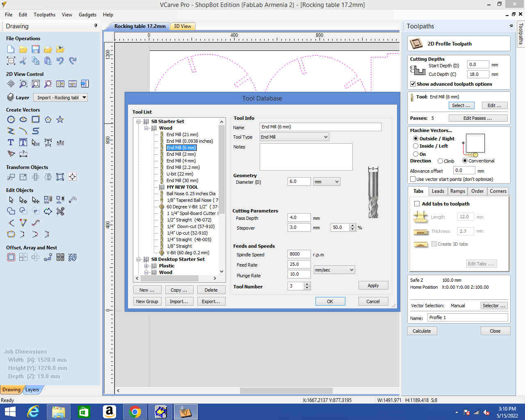Select the Text on Curve ABC tool
This screenshot has height=420, width=525.
[60, 142]
